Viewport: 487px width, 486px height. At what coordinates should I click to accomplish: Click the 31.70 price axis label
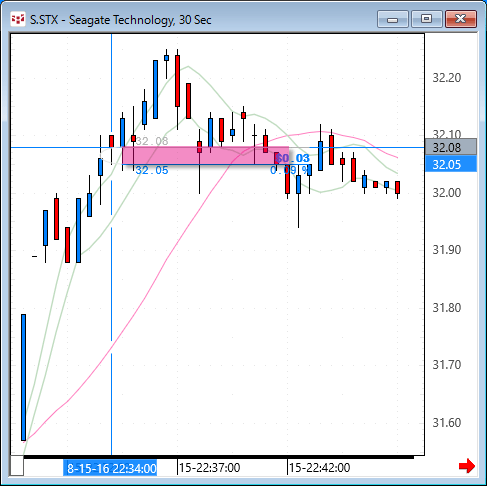pos(447,365)
